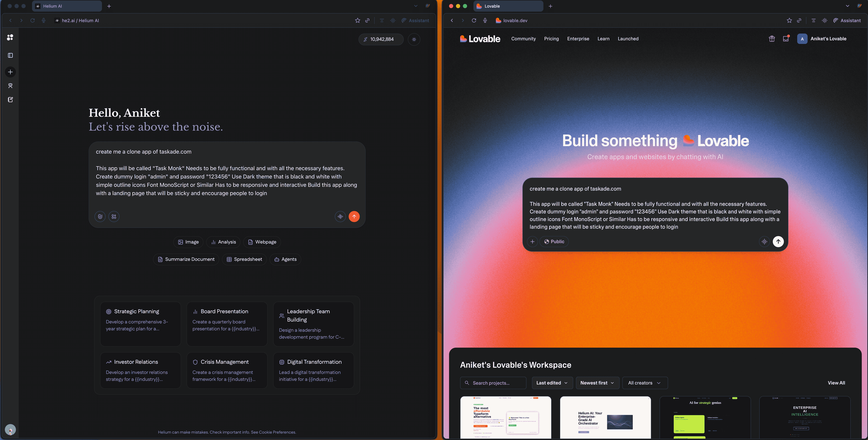Reload the lovable.dev page
This screenshot has height=440, width=868.
tap(474, 21)
